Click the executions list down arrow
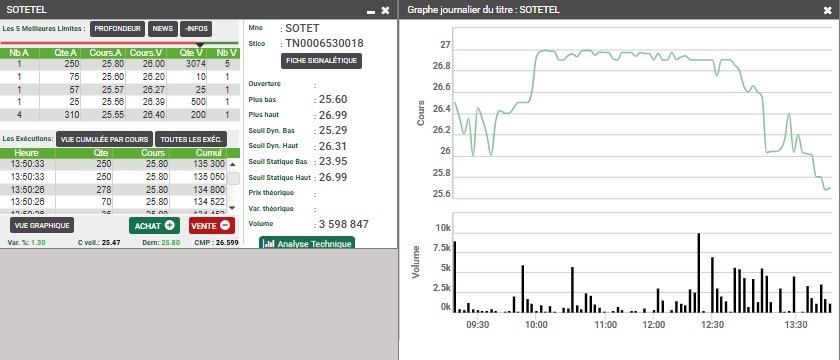Screen dimensions: 840x360 click(232, 207)
